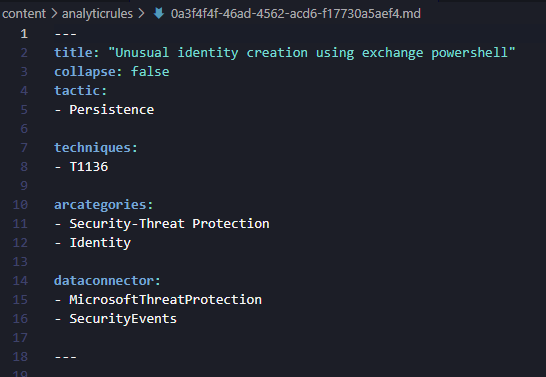Screen dimensions: 546x377
Task: Select the 0a3f4f4f markdown filename breadcrumb
Action: pos(296,14)
